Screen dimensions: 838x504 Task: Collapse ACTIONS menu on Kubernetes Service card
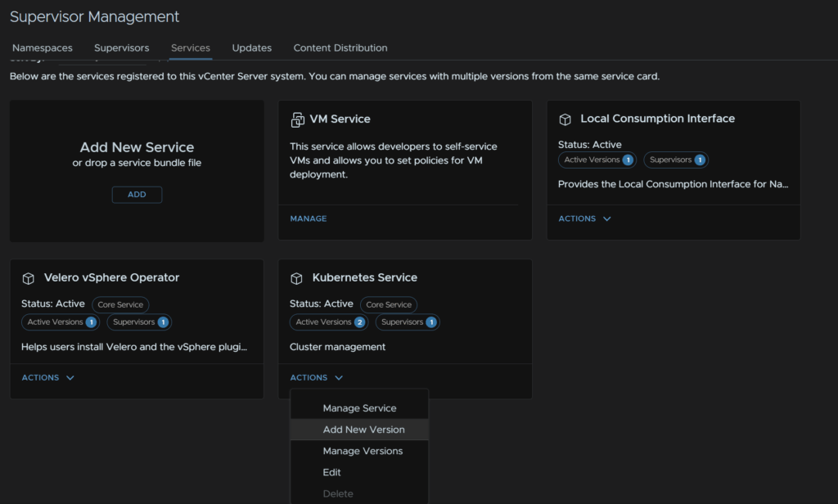point(317,377)
